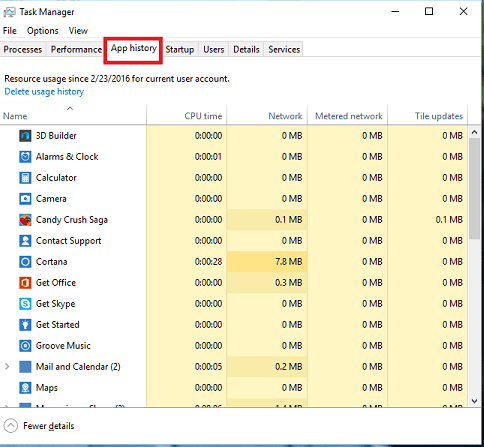Switch to the Performance tab
484x447 pixels.
(x=76, y=49)
